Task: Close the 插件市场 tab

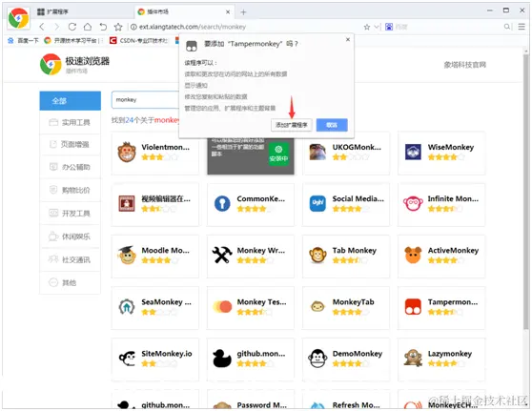Action: tap(228, 11)
